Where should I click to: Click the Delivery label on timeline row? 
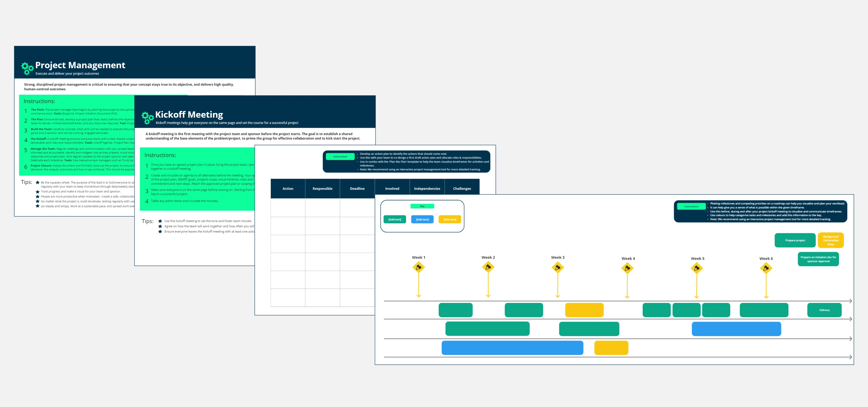click(825, 310)
